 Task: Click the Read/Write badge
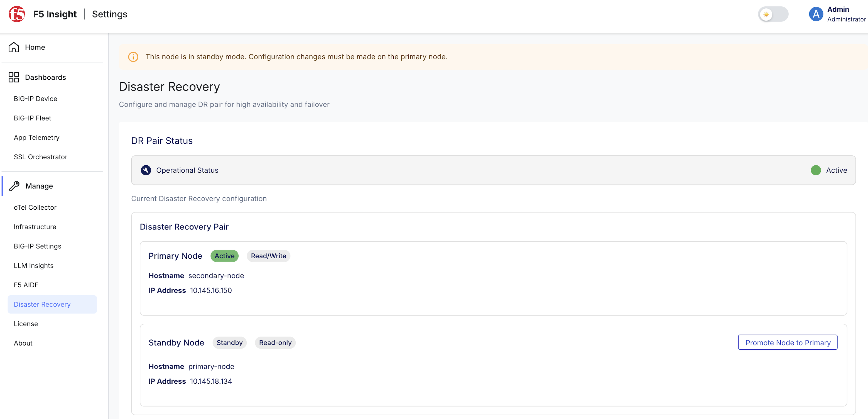pos(268,256)
